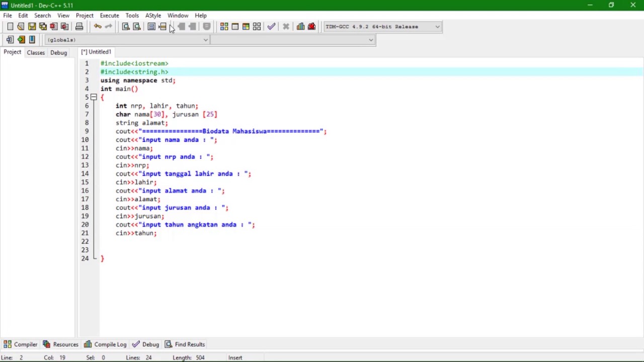The image size is (644, 362).
Task: Click the Delete Profiling Information icon
Action: [311, 27]
